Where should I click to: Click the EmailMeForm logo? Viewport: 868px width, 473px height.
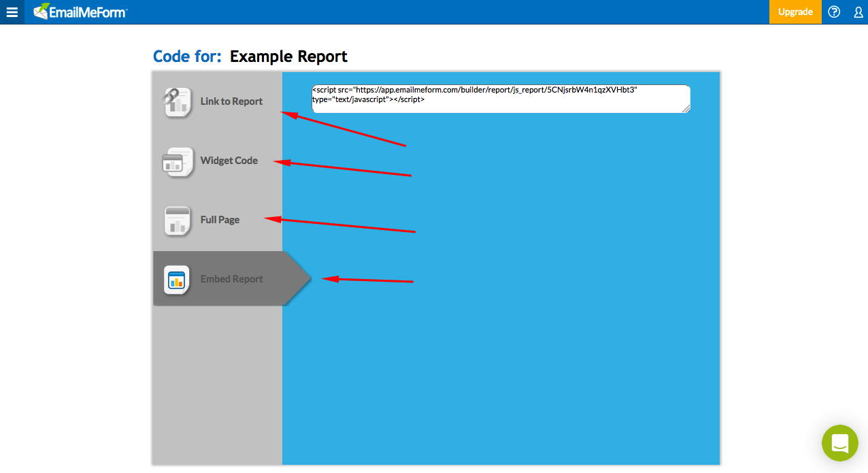pos(80,12)
